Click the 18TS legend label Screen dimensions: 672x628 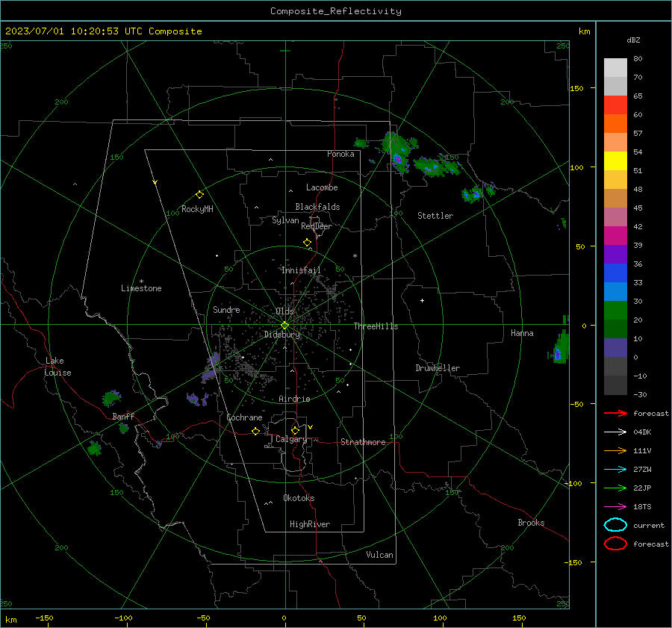click(642, 507)
